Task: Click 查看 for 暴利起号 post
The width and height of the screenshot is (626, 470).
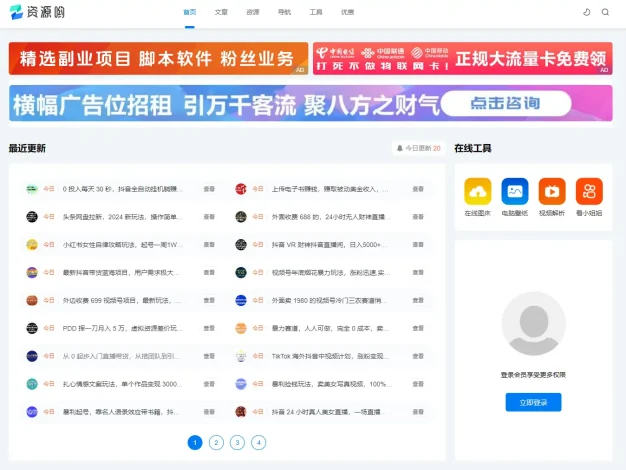Action: pyautogui.click(x=209, y=412)
